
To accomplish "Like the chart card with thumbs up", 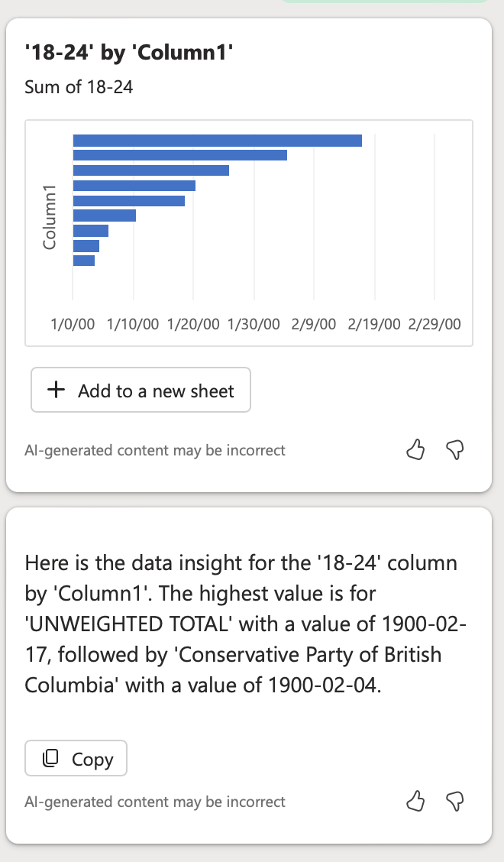I will [x=415, y=449].
